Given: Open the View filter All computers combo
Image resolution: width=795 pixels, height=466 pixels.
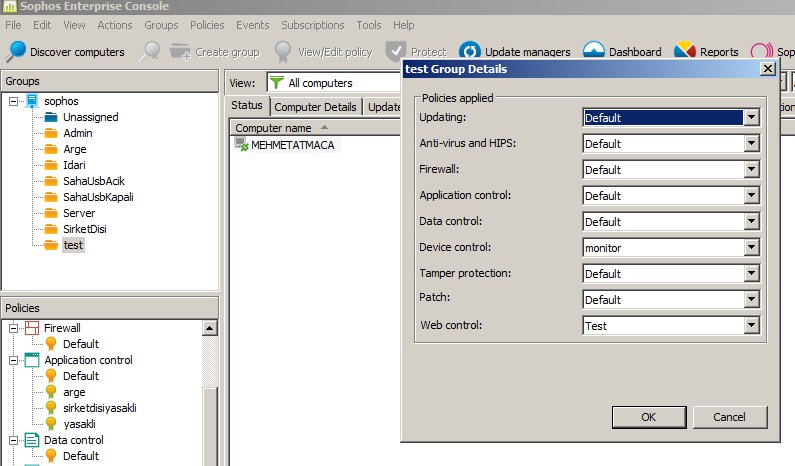Looking at the screenshot, I should click(x=335, y=83).
